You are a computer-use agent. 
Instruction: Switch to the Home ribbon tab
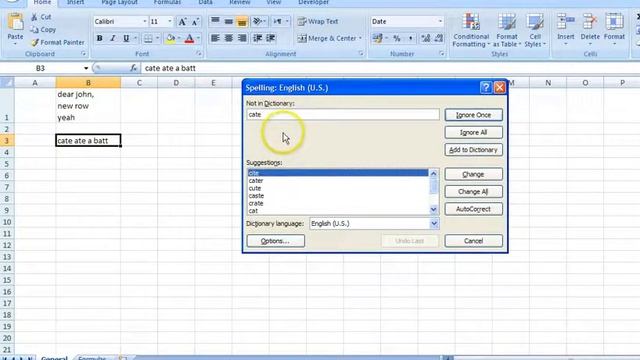point(42,2)
